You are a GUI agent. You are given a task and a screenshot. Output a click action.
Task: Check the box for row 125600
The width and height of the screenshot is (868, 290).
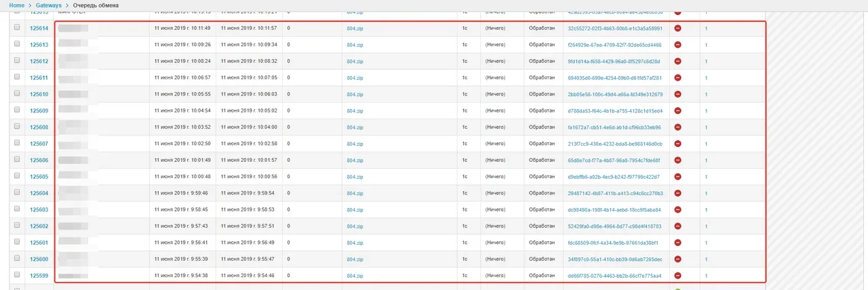pos(17,259)
